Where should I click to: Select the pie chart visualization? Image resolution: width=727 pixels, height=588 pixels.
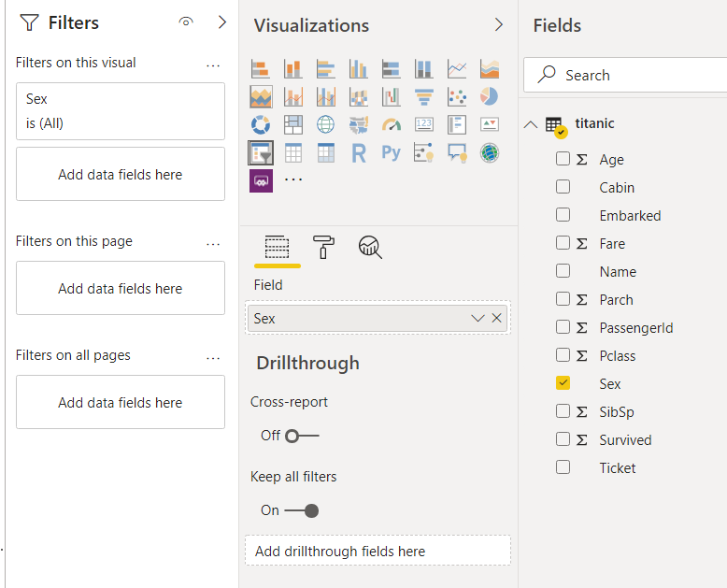coord(490,96)
